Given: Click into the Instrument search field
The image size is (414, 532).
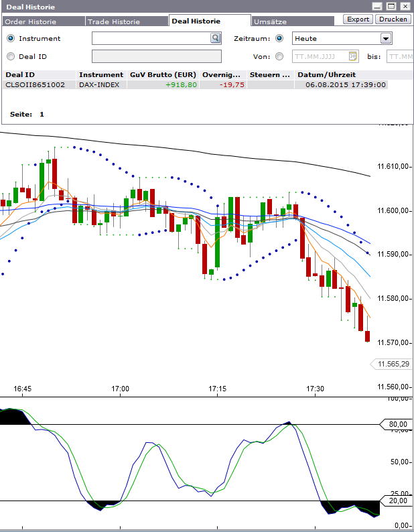Looking at the screenshot, I should coord(151,39).
